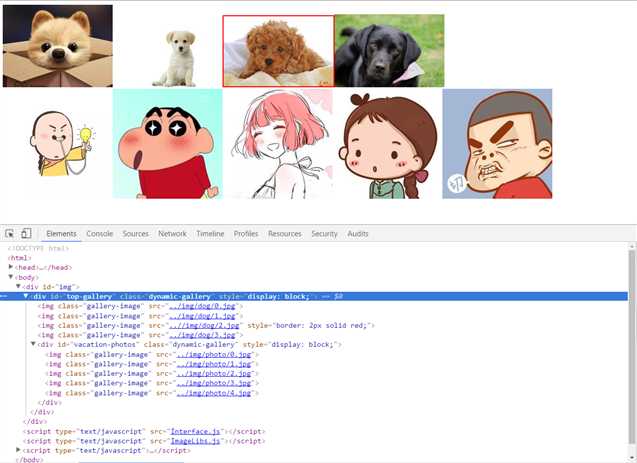Select the Crayon Shin-chan cartoon image
The image size is (637, 463).
point(167,144)
